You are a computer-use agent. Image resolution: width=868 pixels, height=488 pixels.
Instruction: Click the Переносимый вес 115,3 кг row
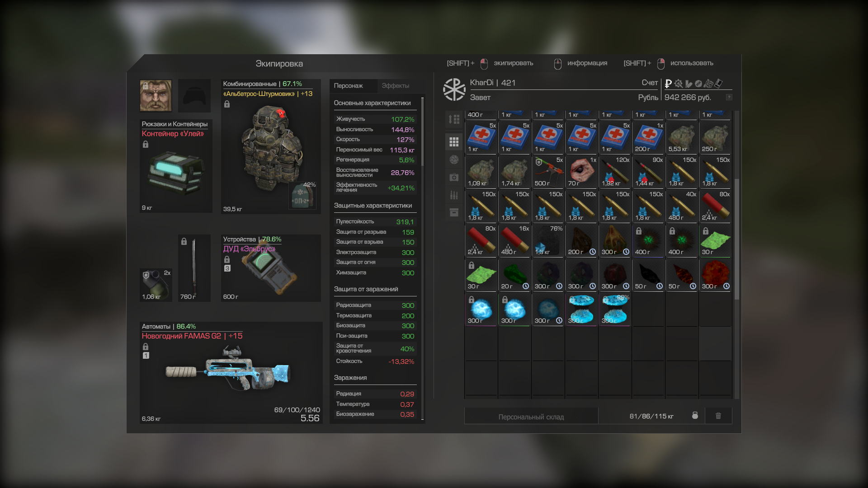point(375,150)
